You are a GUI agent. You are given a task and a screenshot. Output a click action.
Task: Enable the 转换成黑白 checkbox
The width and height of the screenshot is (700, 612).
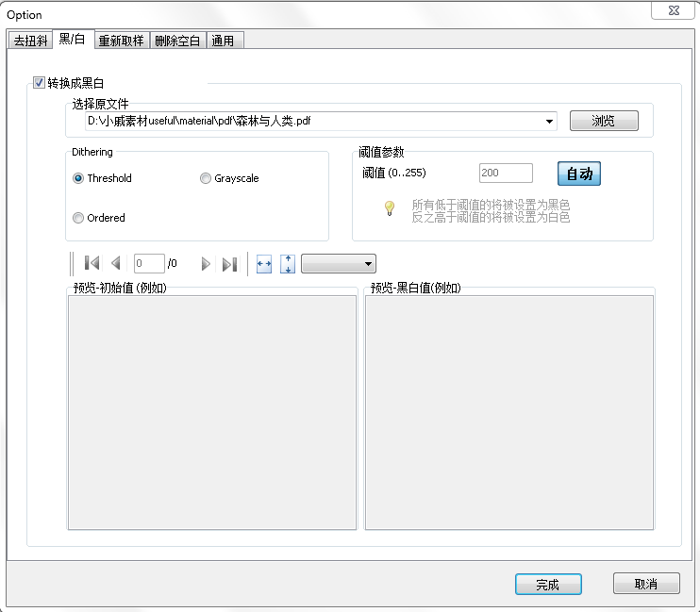click(39, 83)
